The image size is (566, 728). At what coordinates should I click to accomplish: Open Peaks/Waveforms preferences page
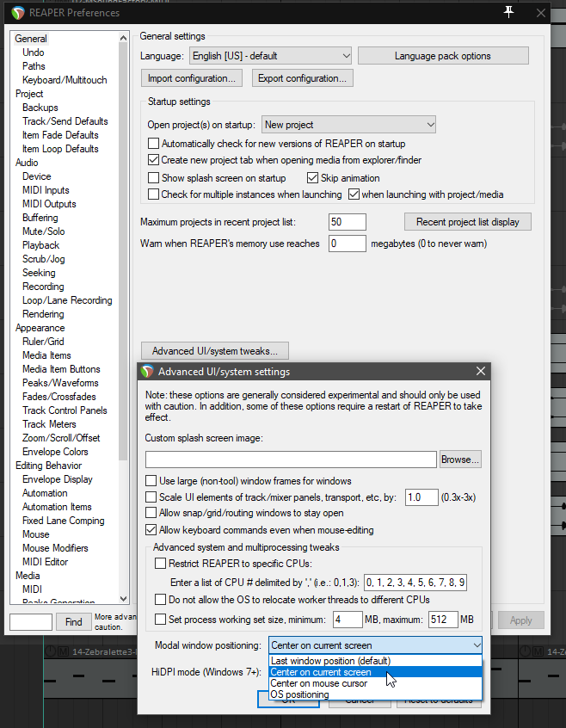pos(60,383)
